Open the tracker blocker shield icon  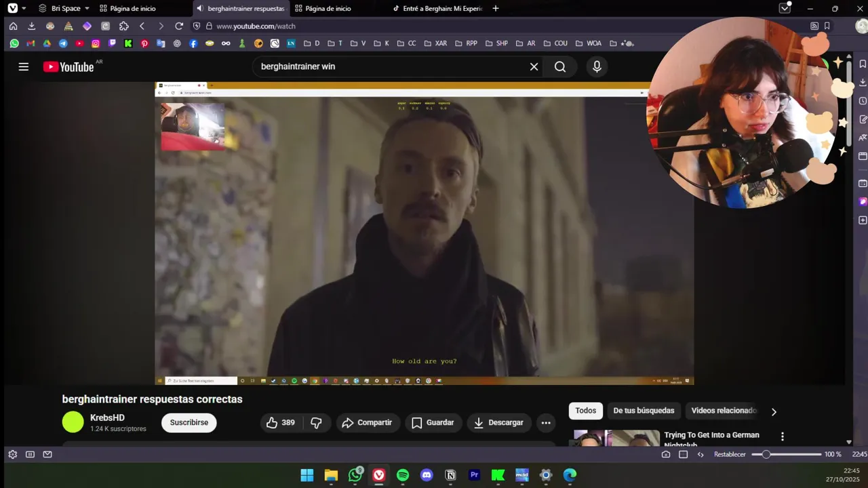coord(197,26)
